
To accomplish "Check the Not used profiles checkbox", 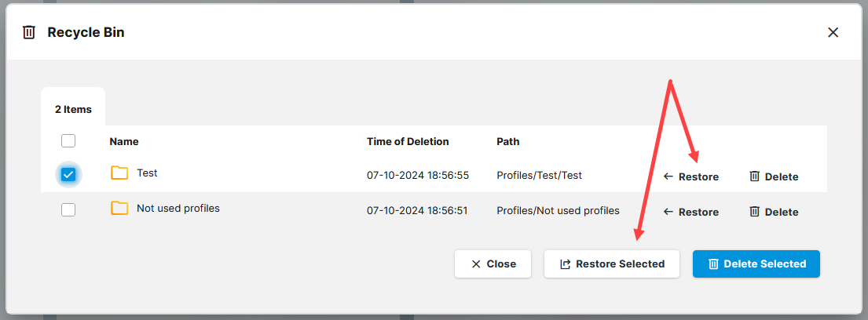I will (x=68, y=209).
